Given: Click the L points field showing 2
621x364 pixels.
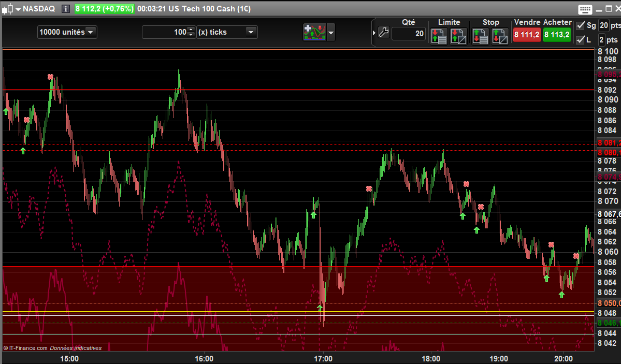Looking at the screenshot, I should click(601, 39).
